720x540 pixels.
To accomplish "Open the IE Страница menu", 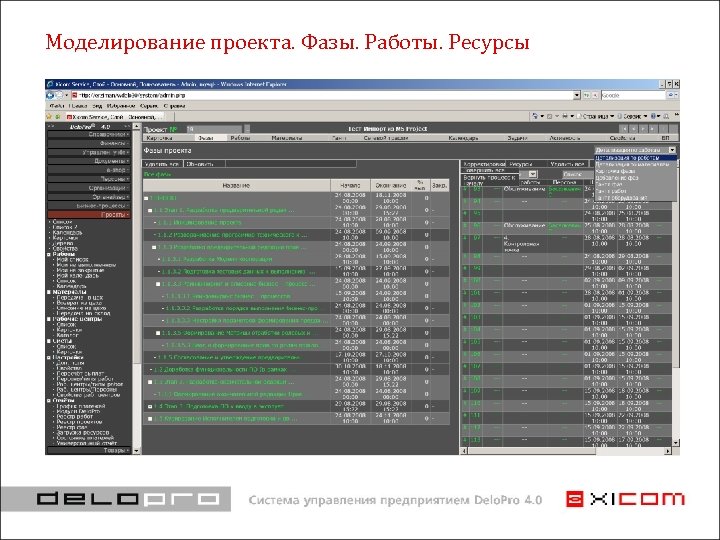I will (596, 116).
